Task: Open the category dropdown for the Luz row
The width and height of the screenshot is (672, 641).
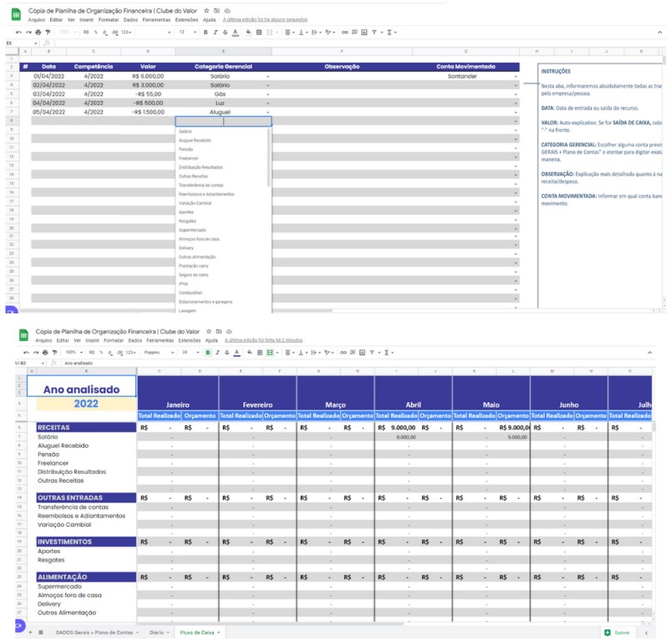Action: click(267, 104)
